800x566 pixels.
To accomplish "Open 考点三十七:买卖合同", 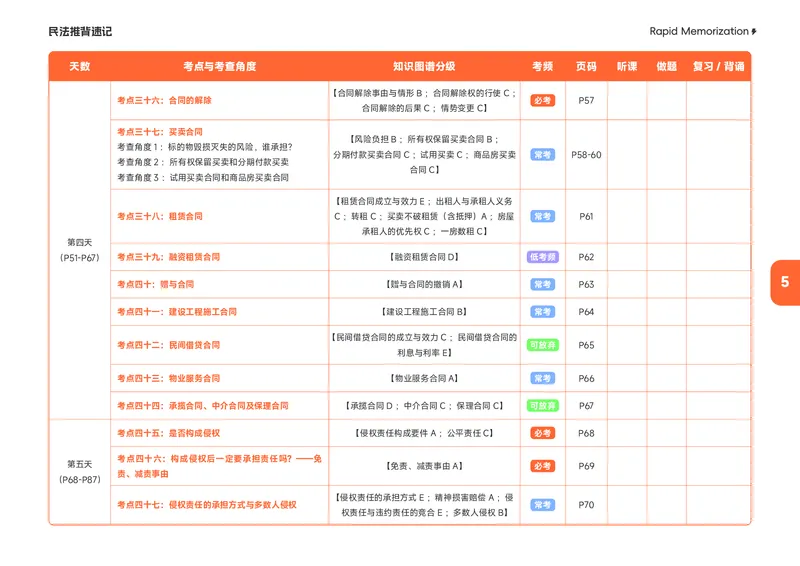I will [x=160, y=132].
